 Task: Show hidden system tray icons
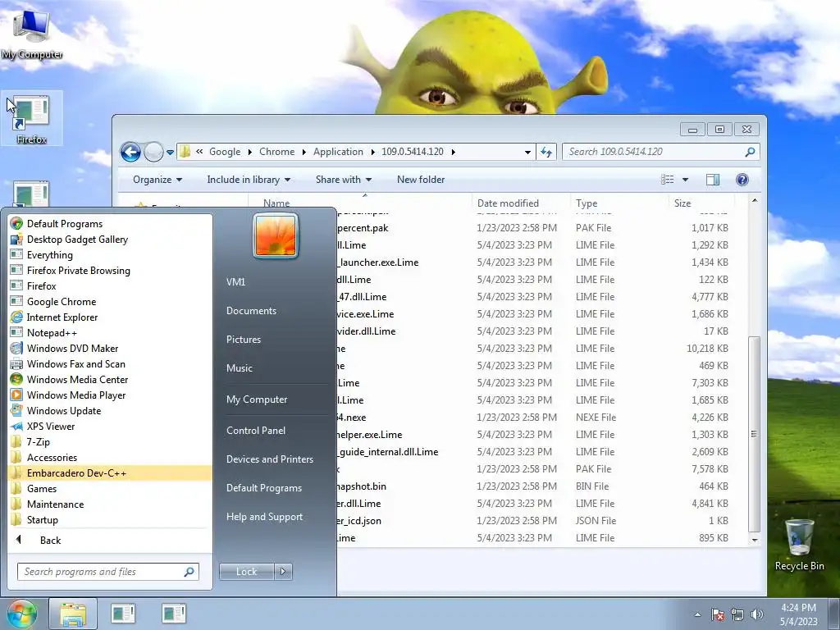click(697, 614)
